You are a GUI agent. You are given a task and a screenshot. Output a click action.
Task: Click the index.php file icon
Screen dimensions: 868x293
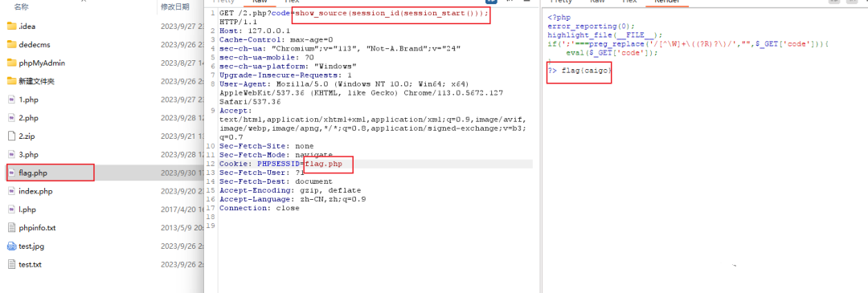click(11, 191)
